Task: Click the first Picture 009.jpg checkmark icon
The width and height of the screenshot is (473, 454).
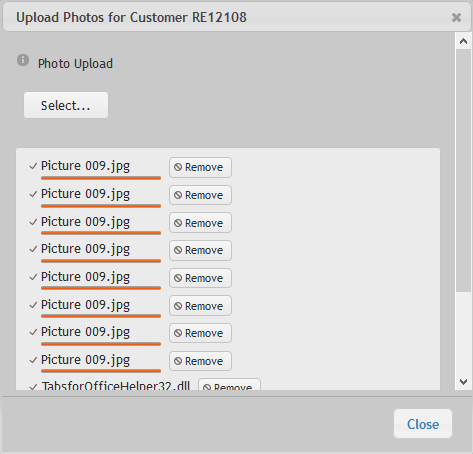Action: [x=33, y=166]
